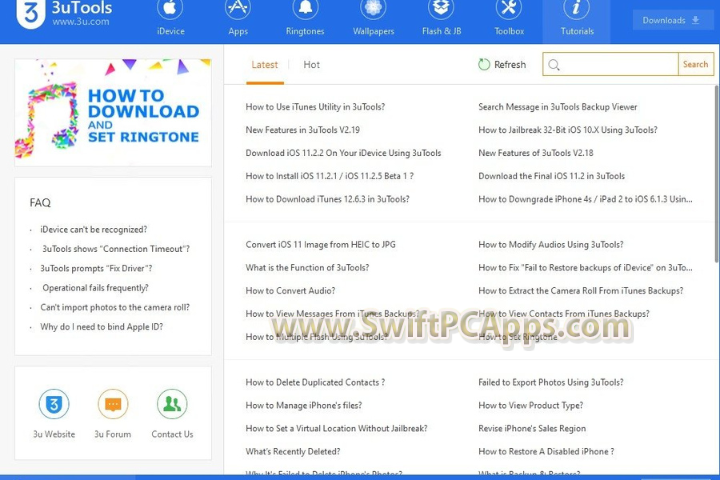This screenshot has height=480, width=720.
Task: Click the Search button
Action: click(695, 64)
